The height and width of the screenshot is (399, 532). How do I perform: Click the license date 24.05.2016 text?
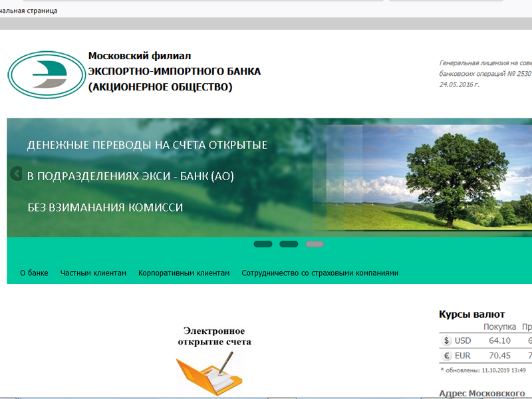[460, 84]
